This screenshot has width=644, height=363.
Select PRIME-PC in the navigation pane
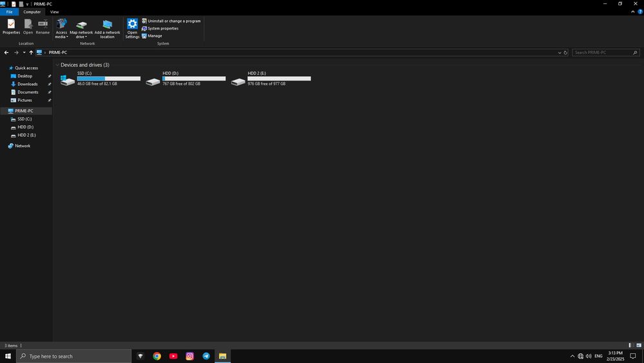click(x=26, y=111)
